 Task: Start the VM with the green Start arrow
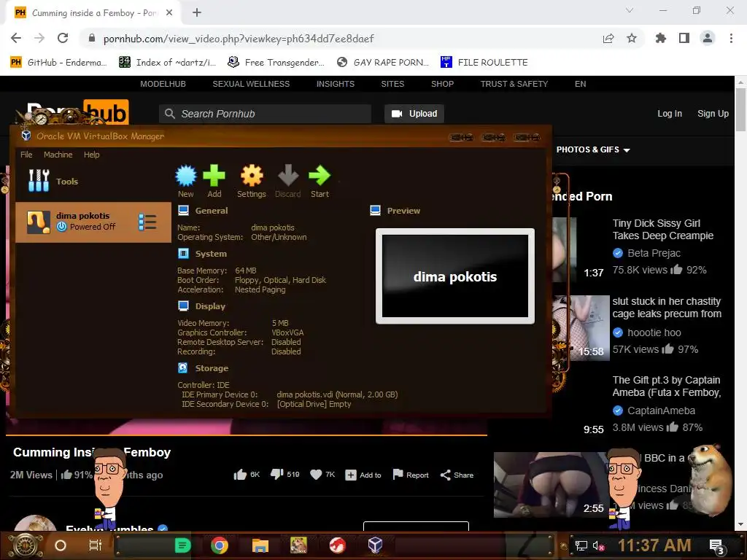click(x=320, y=181)
